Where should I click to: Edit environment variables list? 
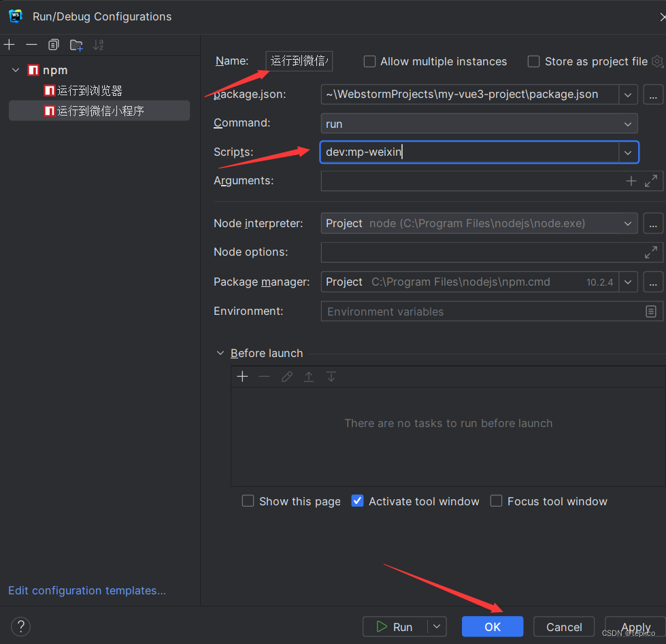(x=651, y=311)
